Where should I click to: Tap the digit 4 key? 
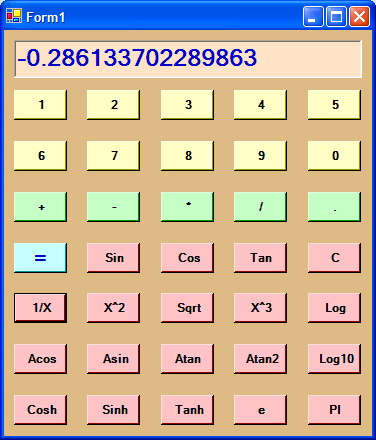click(x=260, y=105)
